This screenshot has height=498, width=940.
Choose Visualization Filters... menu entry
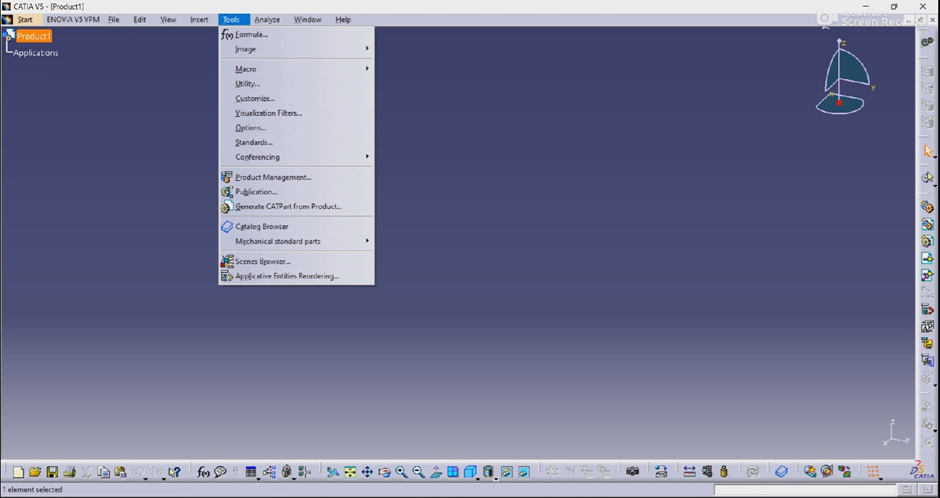(x=297, y=113)
